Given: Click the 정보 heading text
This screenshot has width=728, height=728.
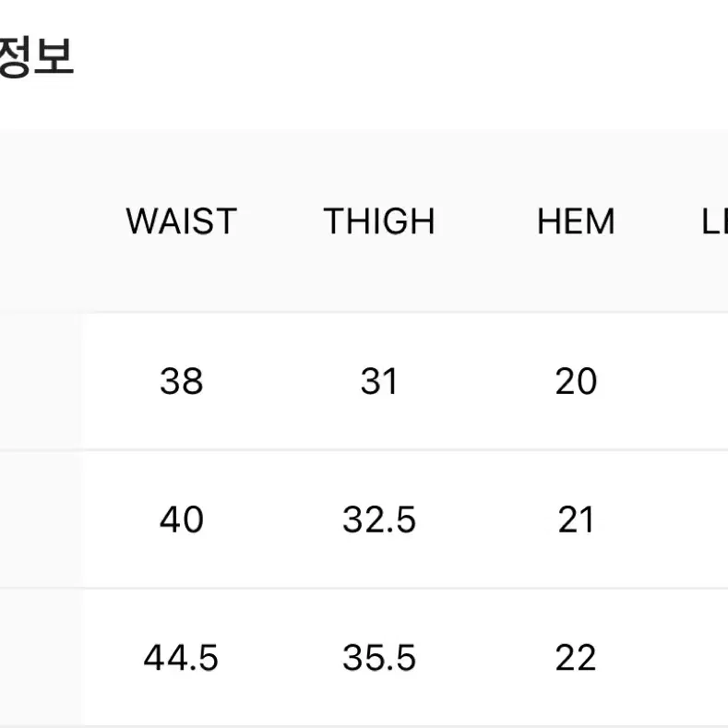Looking at the screenshot, I should pyautogui.click(x=36, y=56).
